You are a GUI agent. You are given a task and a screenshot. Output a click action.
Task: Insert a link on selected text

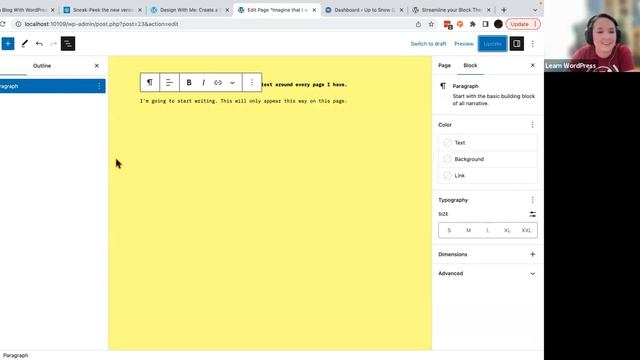click(218, 82)
